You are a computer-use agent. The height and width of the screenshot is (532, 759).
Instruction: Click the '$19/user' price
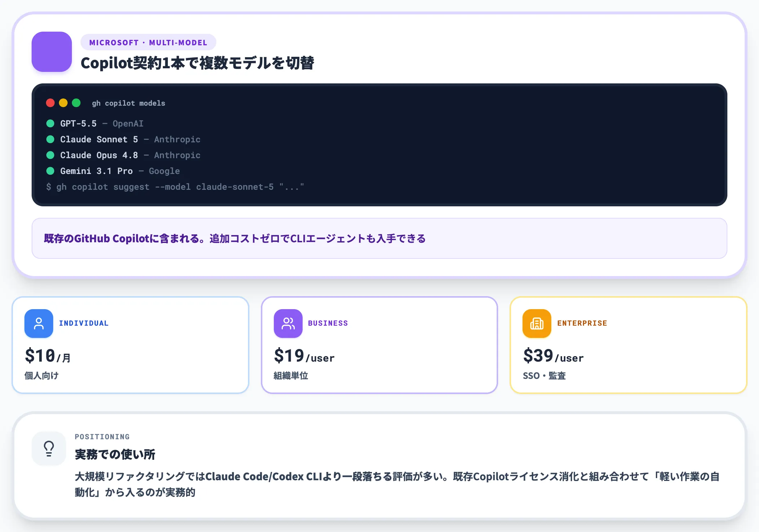304,356
